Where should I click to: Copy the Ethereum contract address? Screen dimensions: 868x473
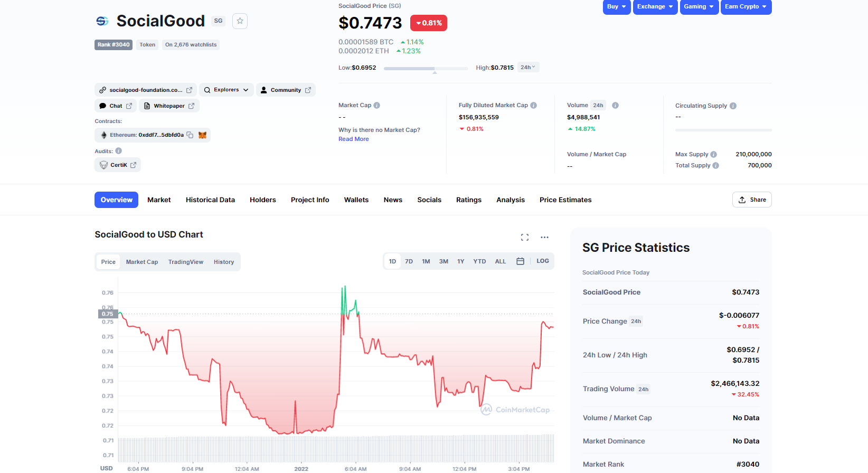pyautogui.click(x=190, y=135)
